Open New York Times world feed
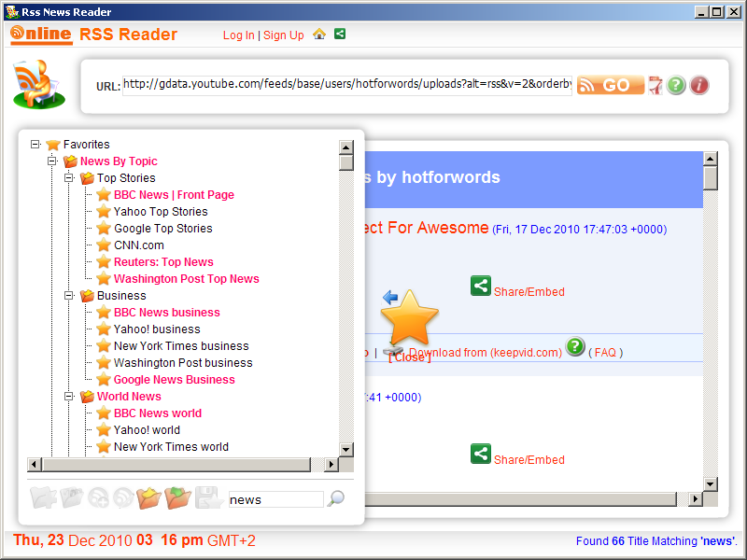Screen dimensions: 747x560 (171, 447)
